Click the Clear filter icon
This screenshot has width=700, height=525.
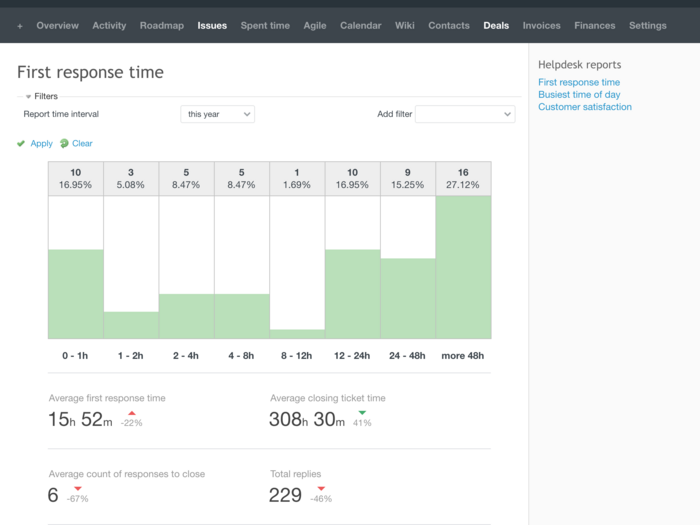(64, 144)
